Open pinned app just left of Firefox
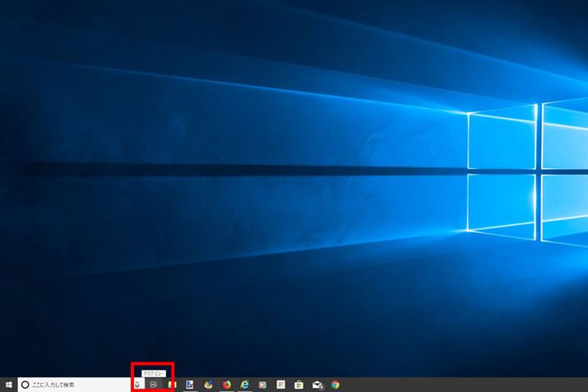Screen dimensions: 588x392 click(209, 385)
